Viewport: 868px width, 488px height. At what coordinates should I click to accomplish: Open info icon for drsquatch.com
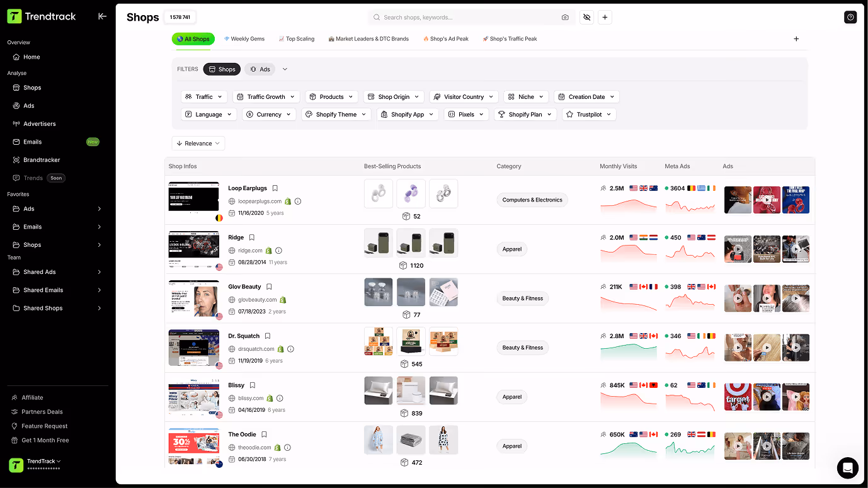pos(290,349)
